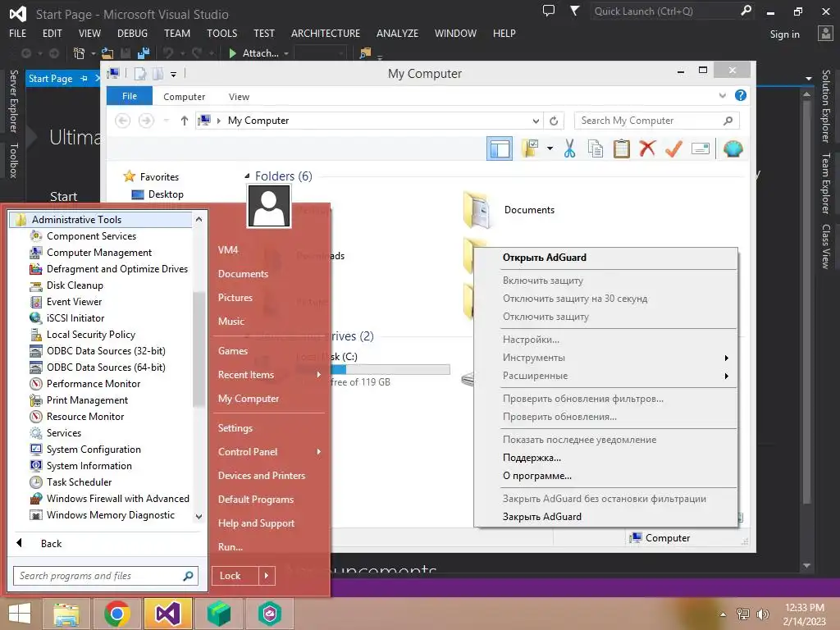
Task: Click the Refresh button in the address bar
Action: 554,121
